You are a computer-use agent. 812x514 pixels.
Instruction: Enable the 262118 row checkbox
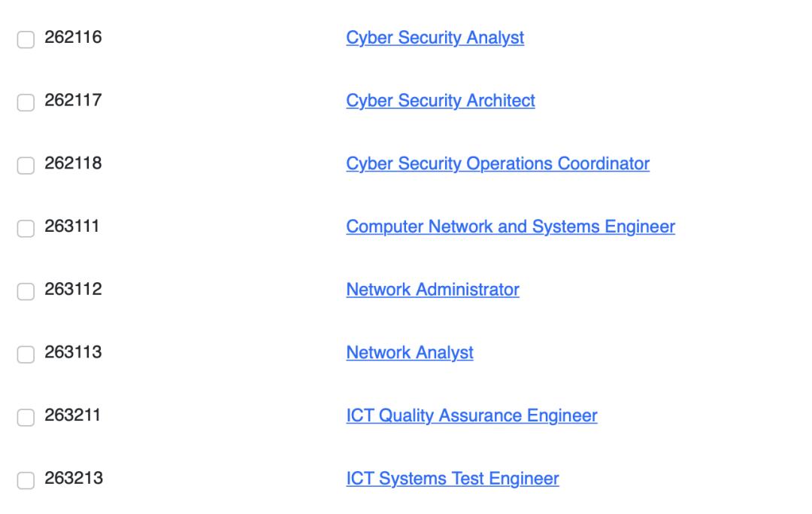click(x=26, y=165)
